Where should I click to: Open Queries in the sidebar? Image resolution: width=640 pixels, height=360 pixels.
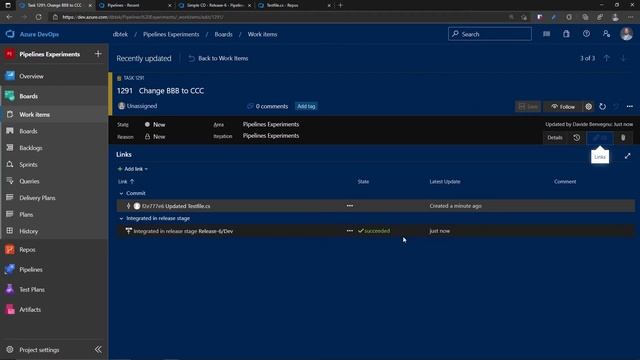[x=29, y=181]
